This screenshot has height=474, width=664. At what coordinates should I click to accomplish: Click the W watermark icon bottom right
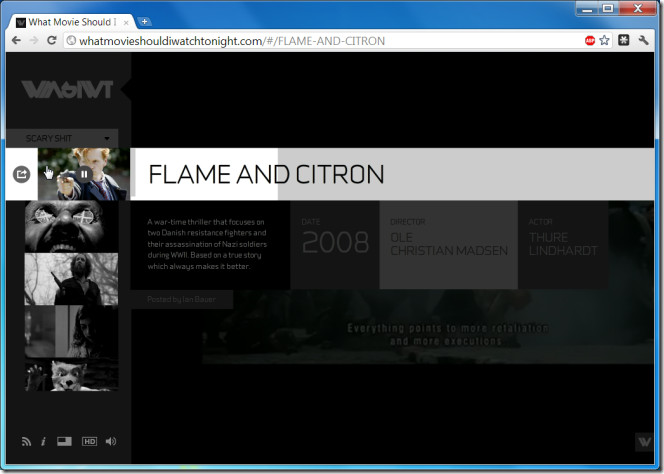point(645,442)
